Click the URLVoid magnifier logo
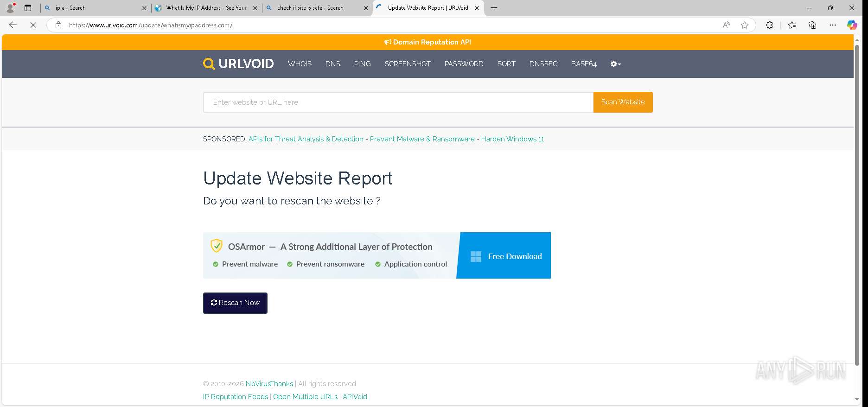Viewport: 868px width, 407px height. coord(209,64)
